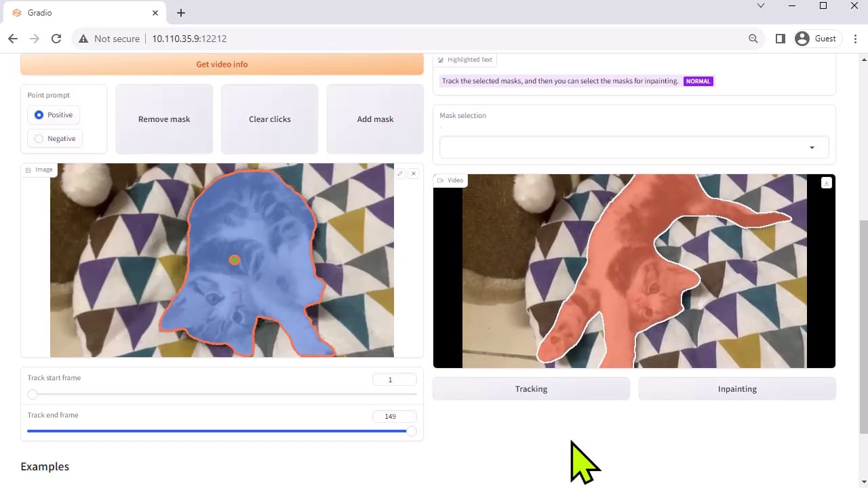Screen dimensions: 868x488
Task: Click the Video label on the preview
Action: click(455, 180)
